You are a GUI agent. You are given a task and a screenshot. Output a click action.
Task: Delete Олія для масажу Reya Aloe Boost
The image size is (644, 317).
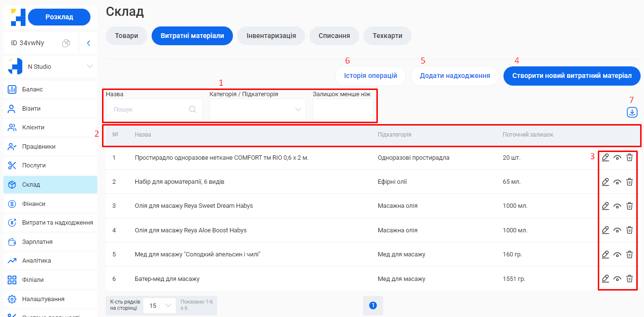coord(629,230)
